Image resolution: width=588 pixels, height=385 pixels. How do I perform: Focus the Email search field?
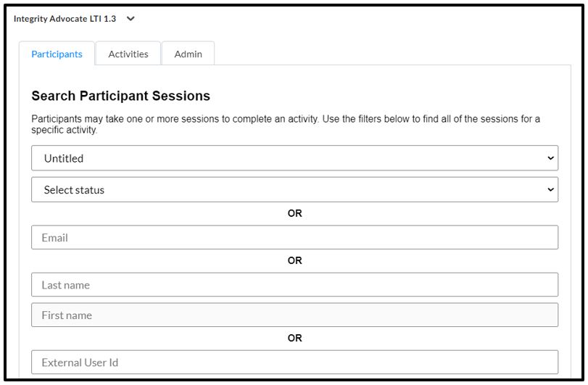click(294, 238)
